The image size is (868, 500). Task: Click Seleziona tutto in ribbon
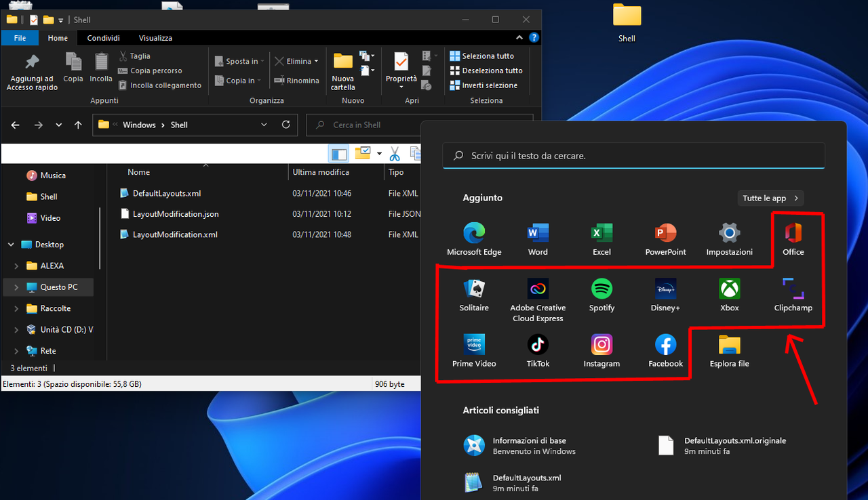pos(482,56)
